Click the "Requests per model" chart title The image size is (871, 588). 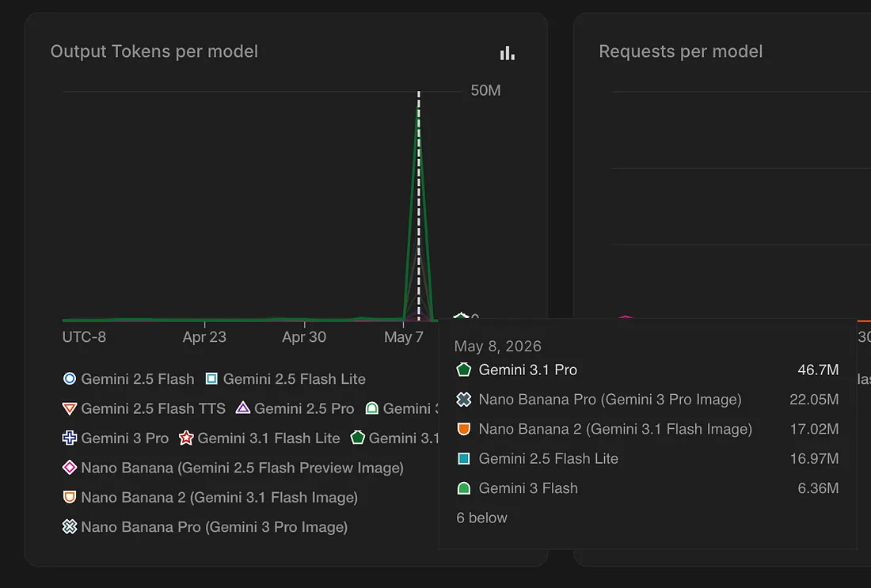(x=680, y=51)
